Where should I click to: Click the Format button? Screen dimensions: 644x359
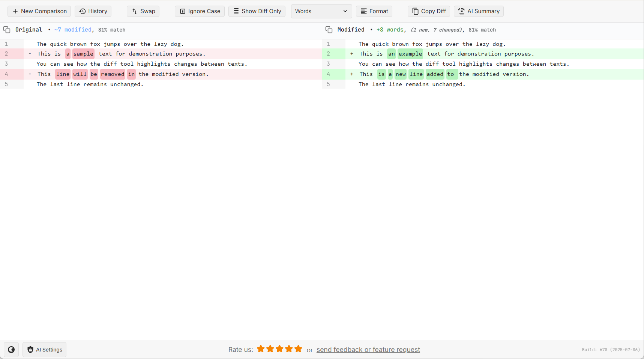coord(374,11)
